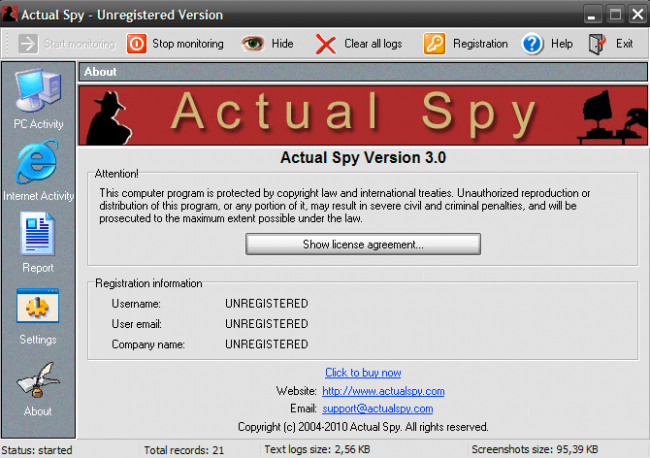Click the Help toolbar label
This screenshot has width=650, height=458.
(x=562, y=44)
